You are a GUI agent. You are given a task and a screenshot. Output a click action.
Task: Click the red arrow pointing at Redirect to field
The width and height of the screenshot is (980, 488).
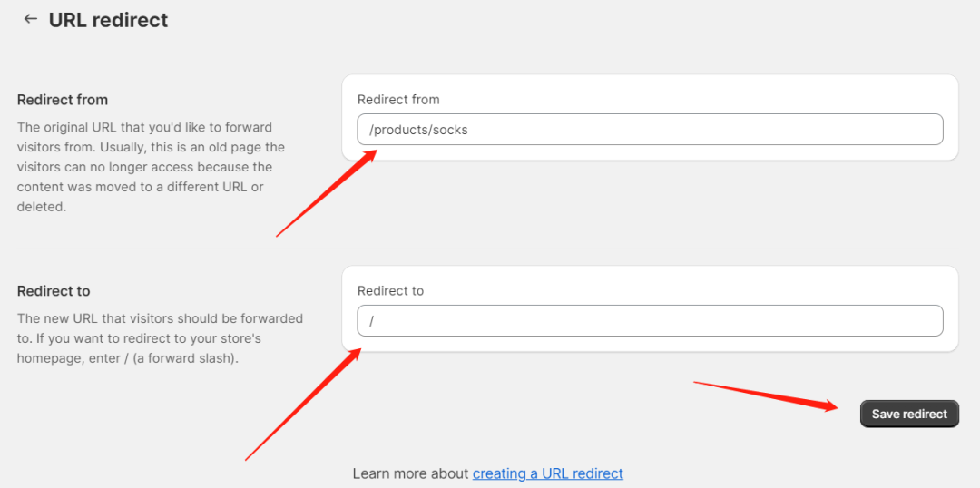pos(302,405)
